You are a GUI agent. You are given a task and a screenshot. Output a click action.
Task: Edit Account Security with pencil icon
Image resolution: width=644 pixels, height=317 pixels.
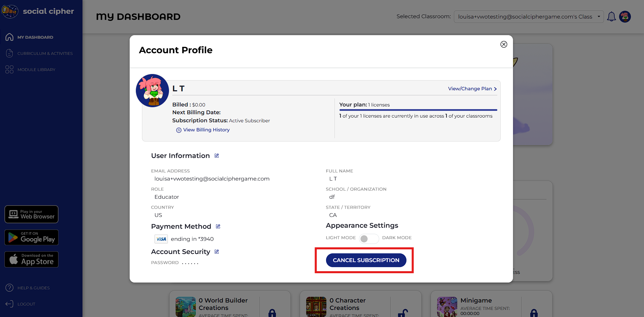217,252
